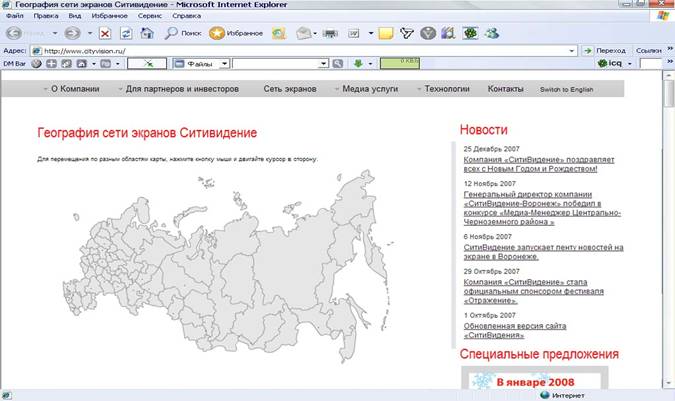Viewport: 675px width, 401px height.
Task: Click the yellow note icon in toolbar
Action: [x=386, y=33]
